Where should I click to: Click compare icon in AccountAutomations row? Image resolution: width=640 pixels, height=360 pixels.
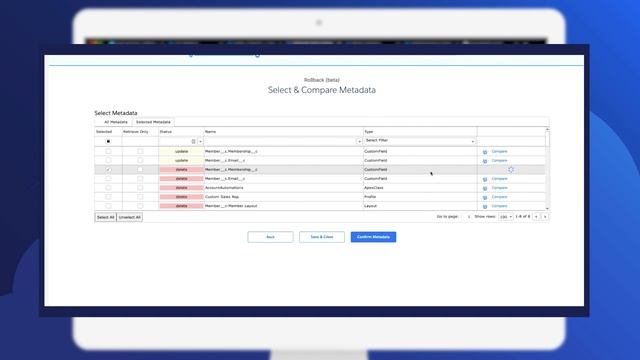[x=485, y=189]
